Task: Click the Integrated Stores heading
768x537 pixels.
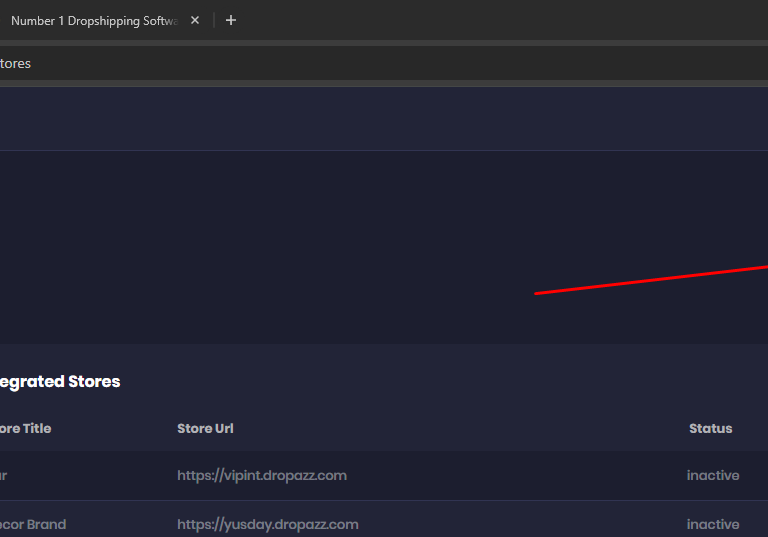Action: point(60,381)
